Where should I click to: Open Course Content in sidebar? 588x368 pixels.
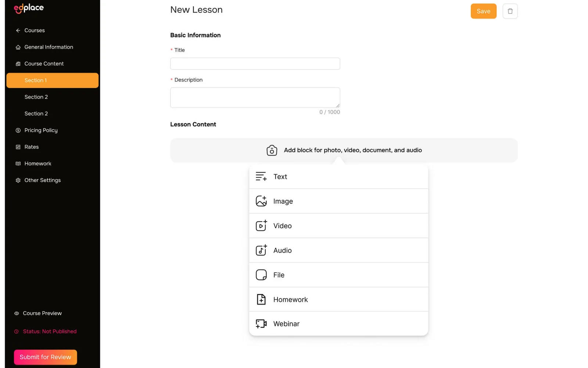[44, 64]
